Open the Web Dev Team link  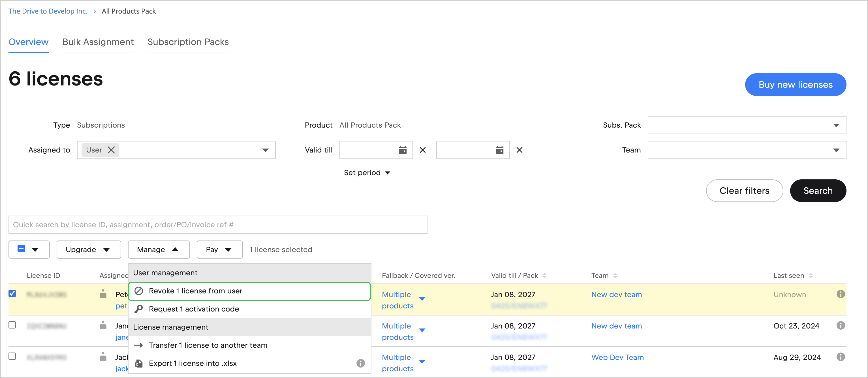coord(617,357)
